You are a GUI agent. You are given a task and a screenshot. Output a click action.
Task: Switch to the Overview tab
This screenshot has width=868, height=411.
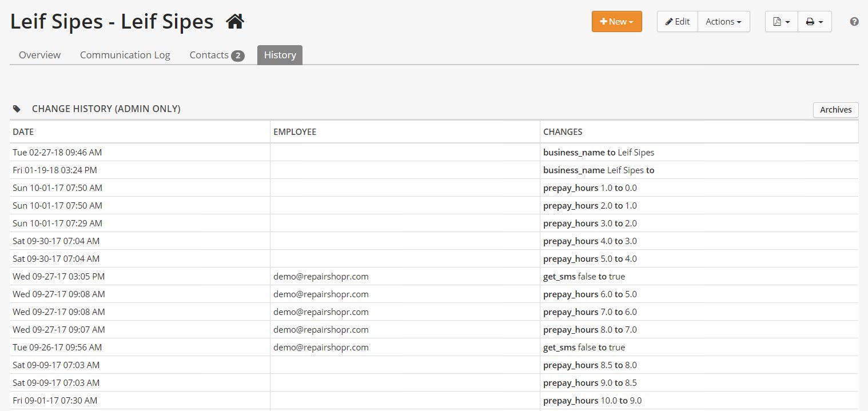pyautogui.click(x=39, y=55)
